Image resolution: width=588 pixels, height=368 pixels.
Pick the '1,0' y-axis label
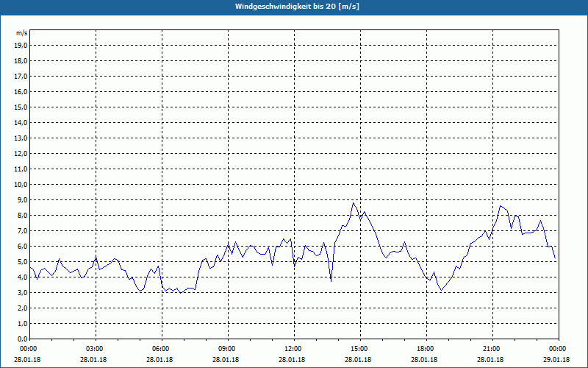click(x=22, y=323)
